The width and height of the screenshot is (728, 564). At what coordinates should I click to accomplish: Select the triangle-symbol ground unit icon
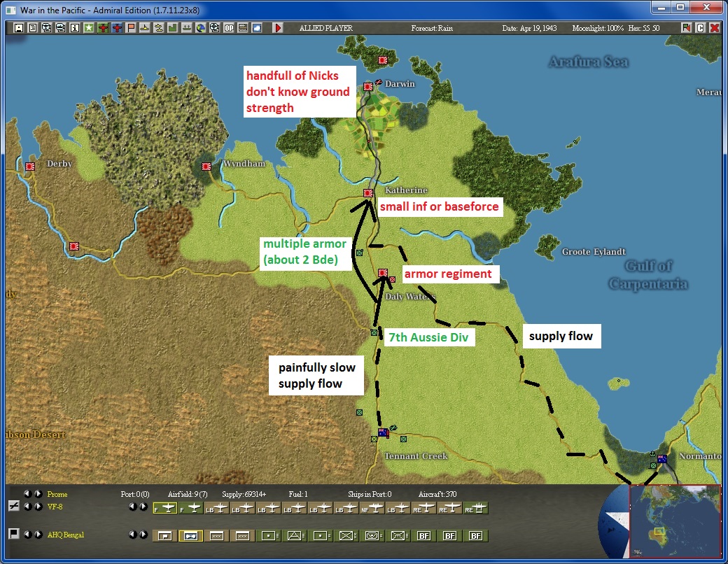point(295,536)
